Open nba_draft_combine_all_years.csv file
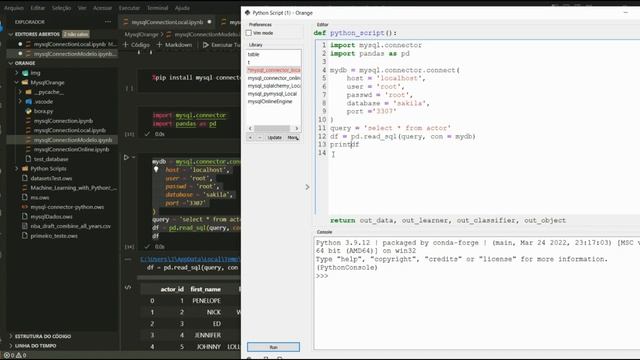This screenshot has height=360, width=640. (71, 226)
